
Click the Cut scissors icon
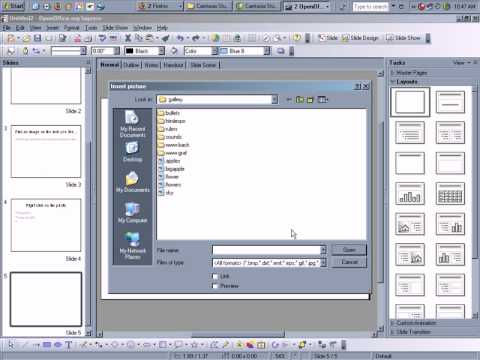128,38
